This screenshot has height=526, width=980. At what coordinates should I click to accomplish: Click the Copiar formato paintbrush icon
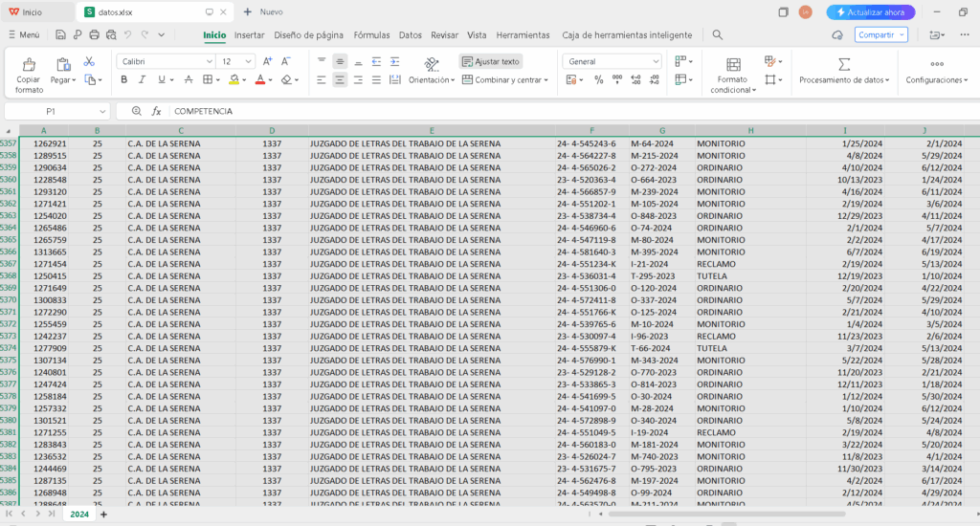pos(29,65)
